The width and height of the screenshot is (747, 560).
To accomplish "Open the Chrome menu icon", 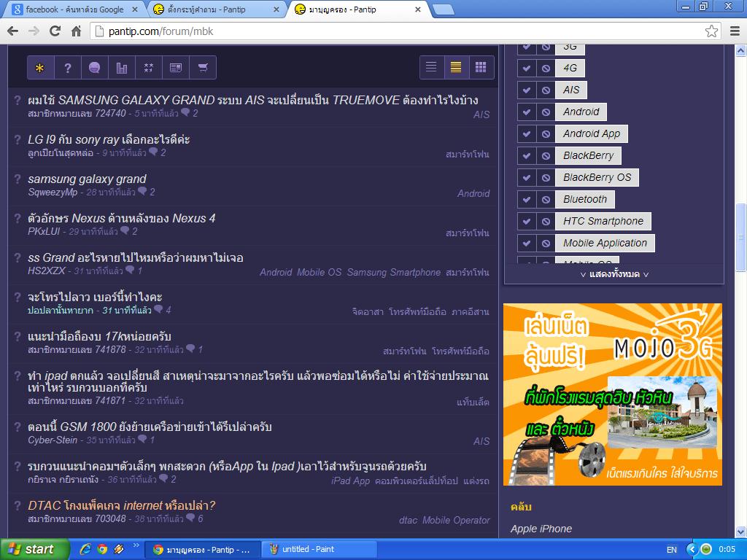I will [x=735, y=31].
